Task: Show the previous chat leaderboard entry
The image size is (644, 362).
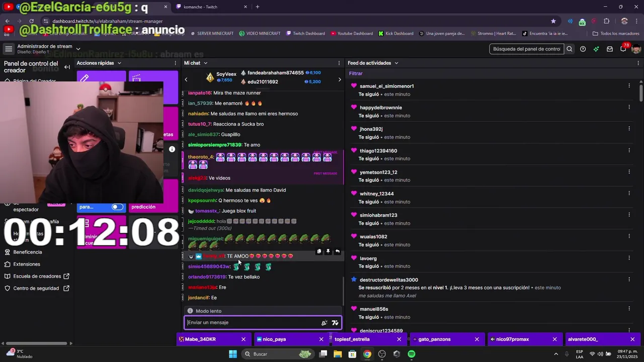Action: (186, 79)
